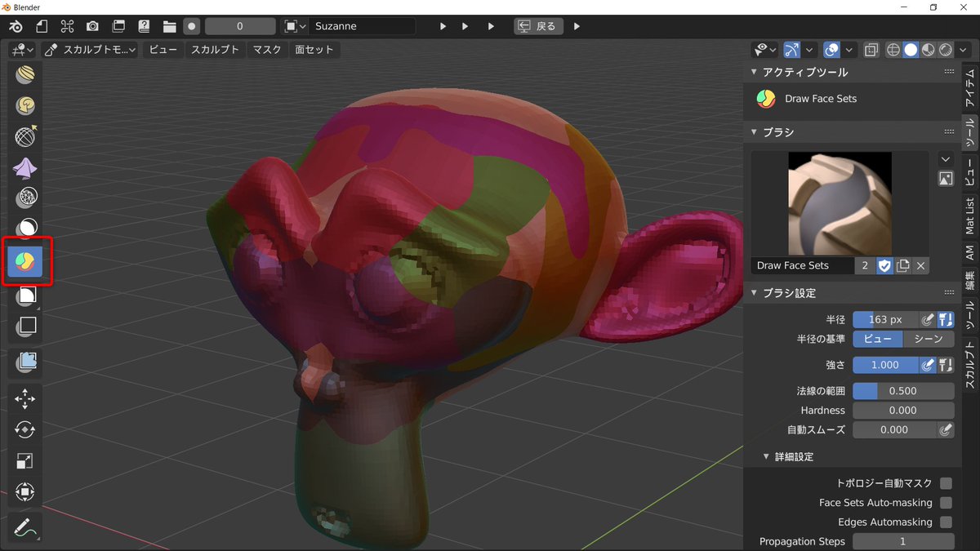The width and height of the screenshot is (980, 551).
Task: Enable Face Sets Auto-masking checkbox
Action: click(947, 503)
